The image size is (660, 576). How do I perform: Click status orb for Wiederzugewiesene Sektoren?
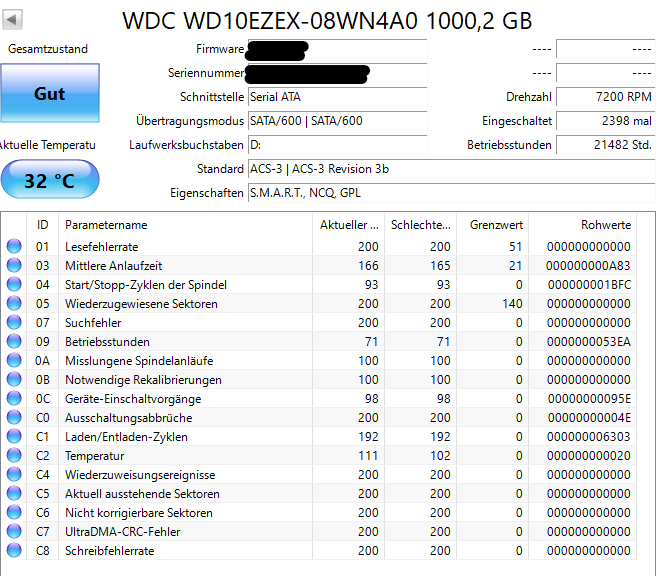14,303
